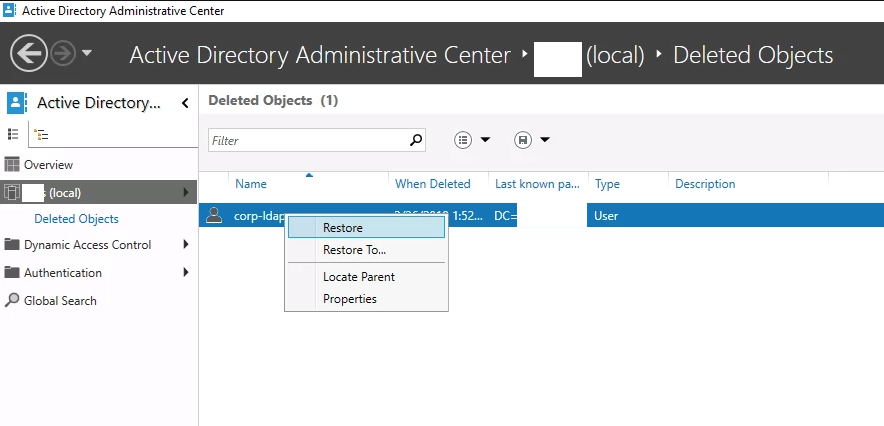
Task: Select Dynamic Access Control node
Action: point(87,245)
